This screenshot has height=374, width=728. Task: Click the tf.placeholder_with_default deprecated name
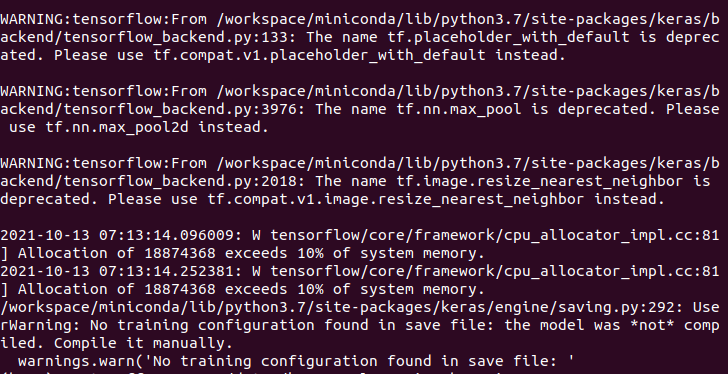coord(508,37)
